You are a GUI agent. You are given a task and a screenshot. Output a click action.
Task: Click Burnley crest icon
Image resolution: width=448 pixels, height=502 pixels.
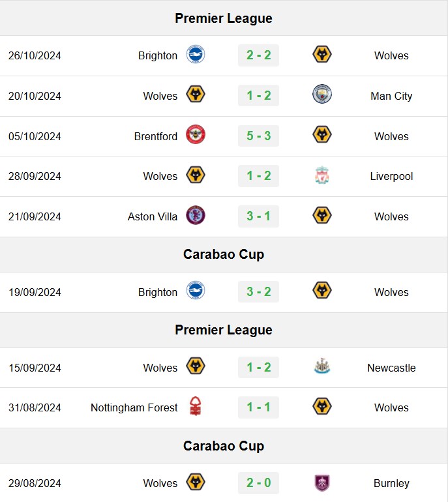tap(322, 482)
